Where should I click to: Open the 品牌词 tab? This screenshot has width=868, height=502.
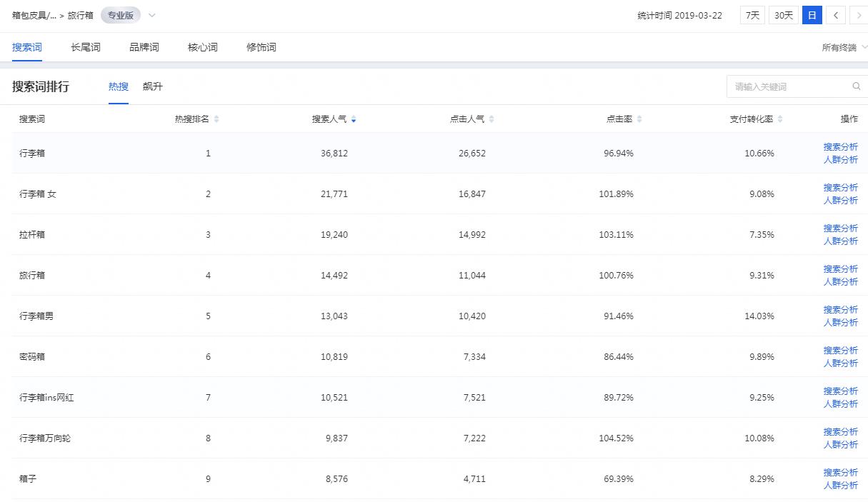pyautogui.click(x=144, y=46)
